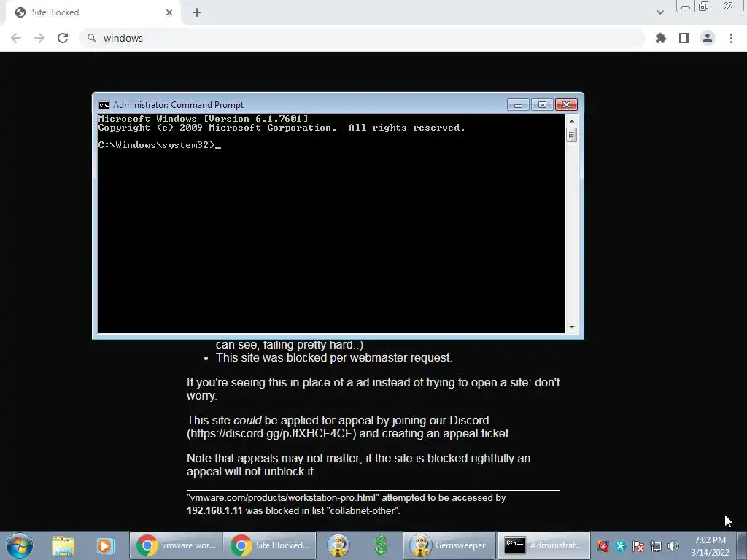Screen dimensions: 747x560
Task: Click Command Prompt scrollbar up arrow
Action: [x=572, y=121]
